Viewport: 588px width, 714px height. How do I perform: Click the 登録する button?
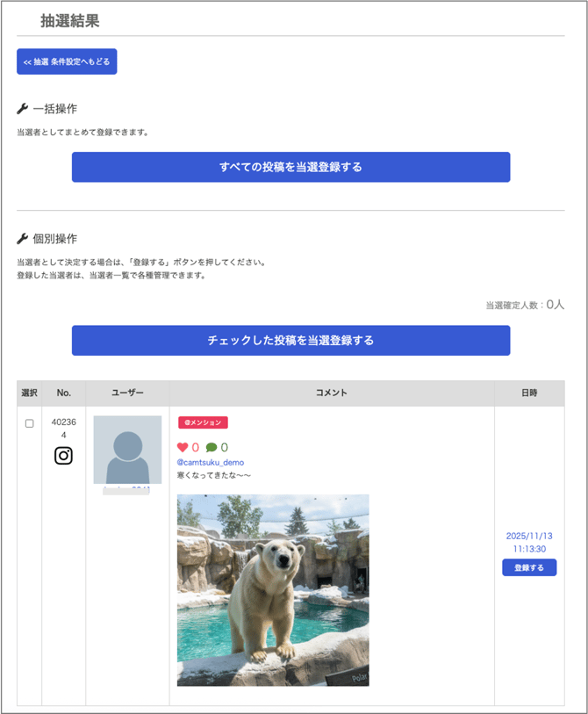tap(529, 567)
